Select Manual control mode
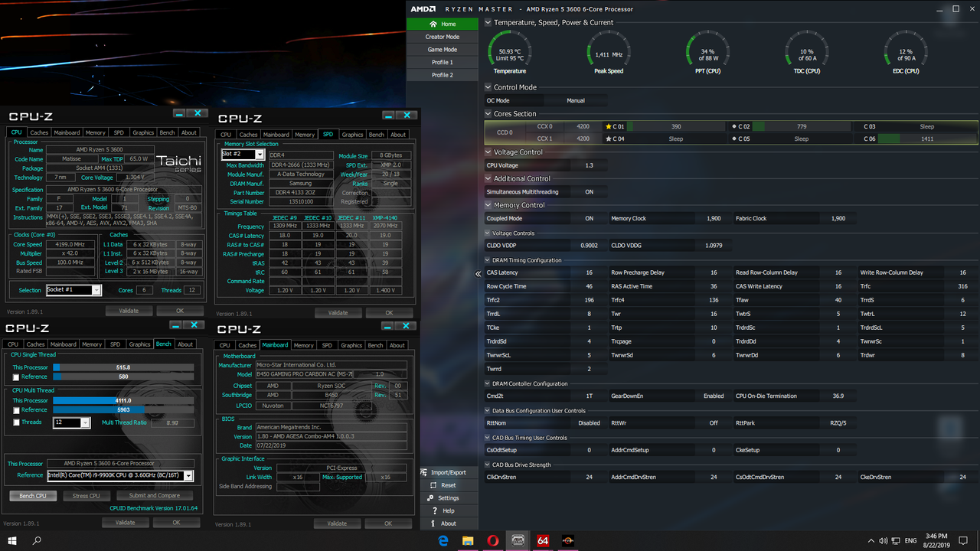Screen dimensions: 980x551 click(x=577, y=99)
